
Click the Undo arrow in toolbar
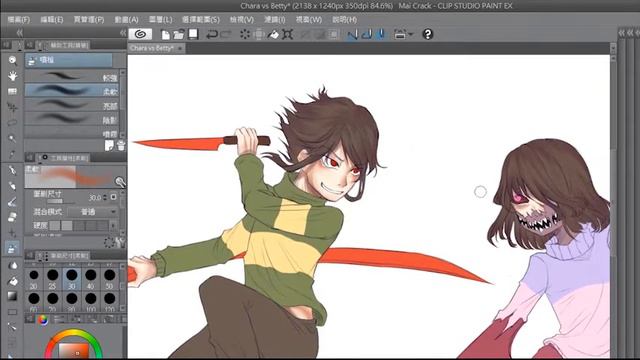coord(211,35)
